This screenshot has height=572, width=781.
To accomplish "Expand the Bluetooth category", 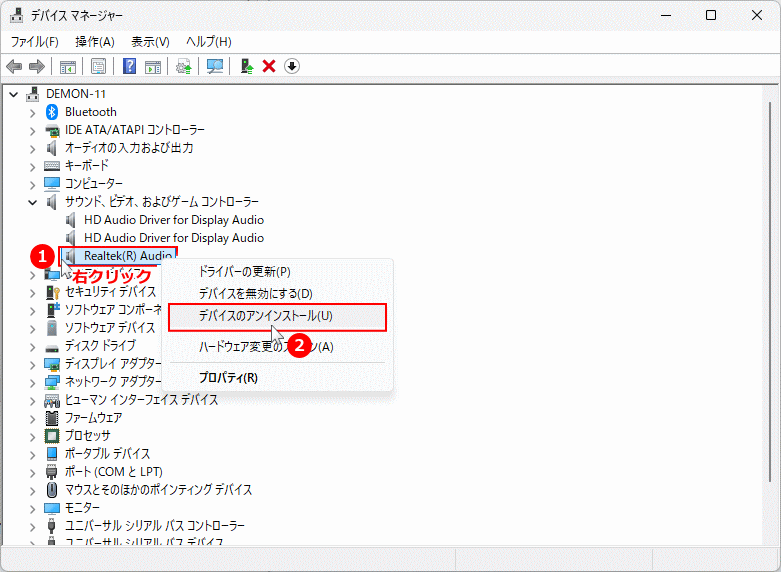I will pos(32,113).
